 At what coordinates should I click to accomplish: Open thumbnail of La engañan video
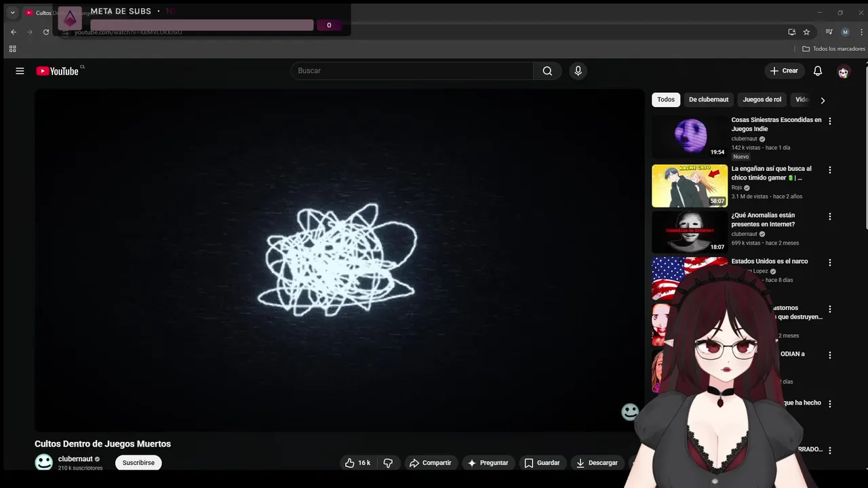pyautogui.click(x=690, y=186)
